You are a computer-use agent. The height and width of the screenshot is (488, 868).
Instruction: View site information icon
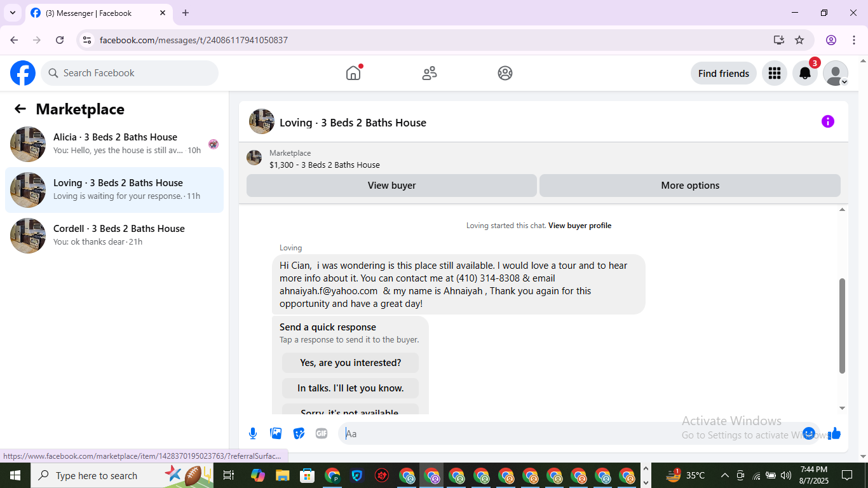click(87, 40)
